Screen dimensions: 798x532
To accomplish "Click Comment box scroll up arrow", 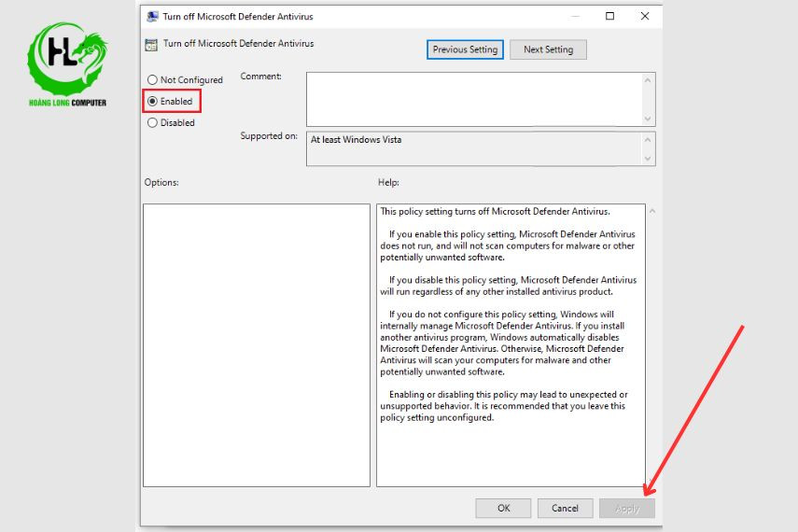I will [x=648, y=80].
